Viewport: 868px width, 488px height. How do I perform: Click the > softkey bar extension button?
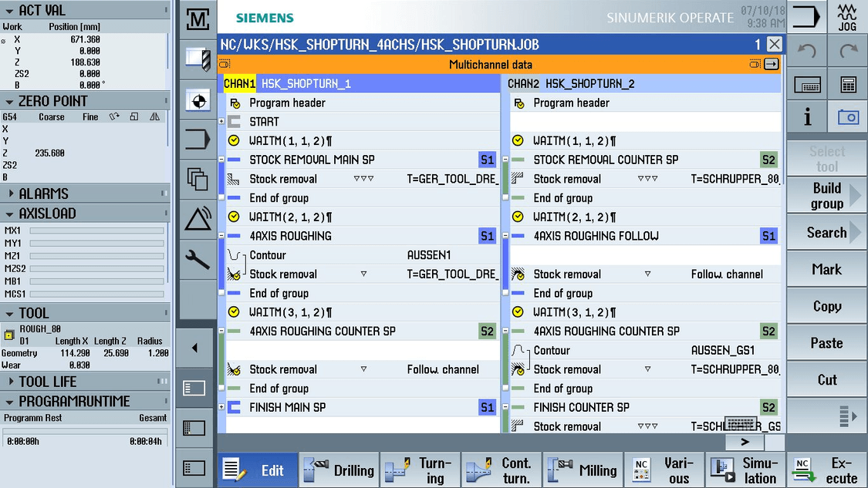[745, 442]
